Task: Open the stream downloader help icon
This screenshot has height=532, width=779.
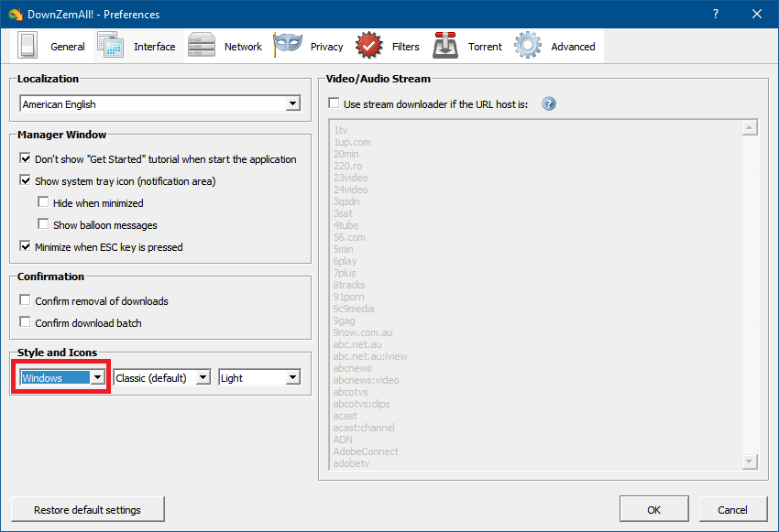Action: (x=548, y=103)
